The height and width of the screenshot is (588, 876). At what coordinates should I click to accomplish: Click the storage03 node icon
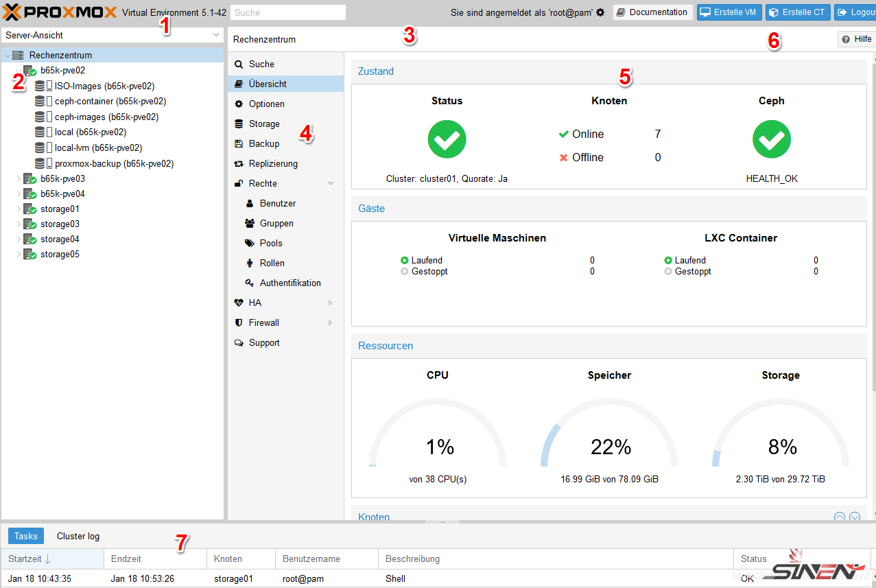click(29, 224)
